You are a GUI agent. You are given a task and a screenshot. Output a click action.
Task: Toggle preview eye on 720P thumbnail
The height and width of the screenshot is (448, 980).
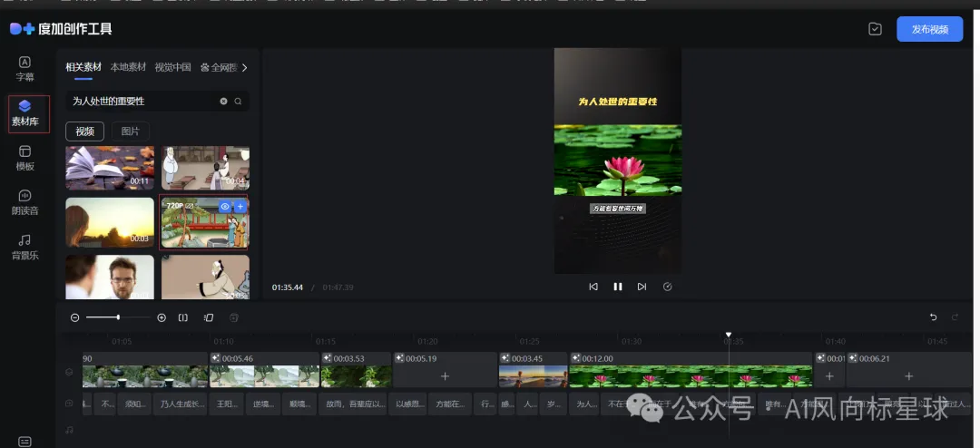coord(225,206)
